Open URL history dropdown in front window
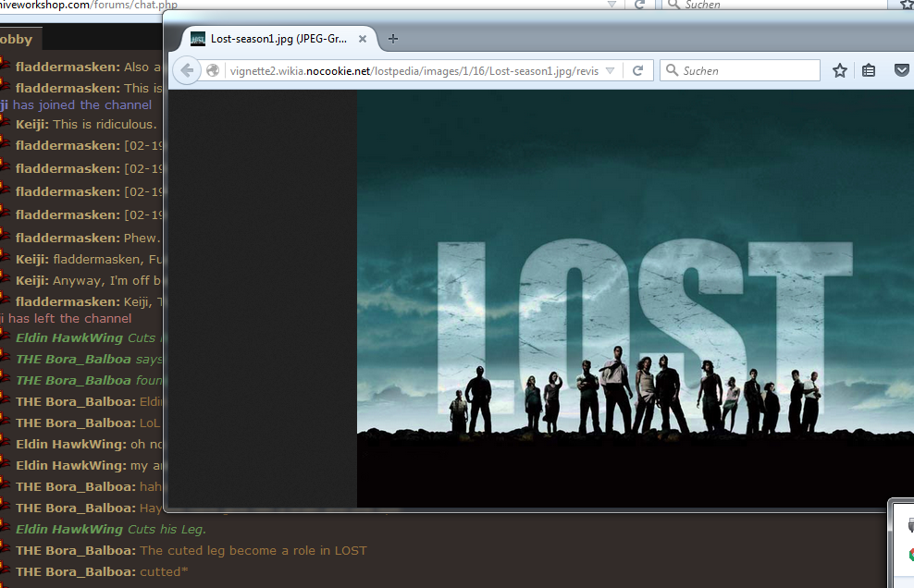This screenshot has width=914, height=588. pyautogui.click(x=611, y=70)
